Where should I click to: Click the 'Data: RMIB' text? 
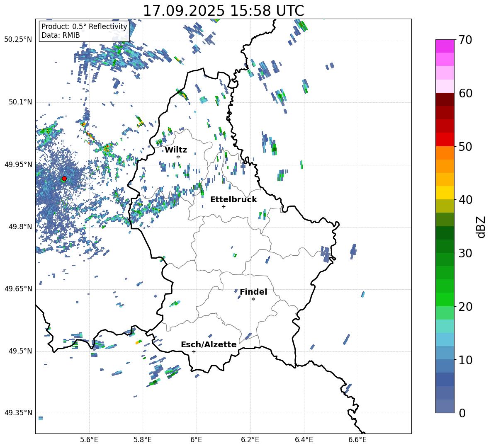point(61,35)
